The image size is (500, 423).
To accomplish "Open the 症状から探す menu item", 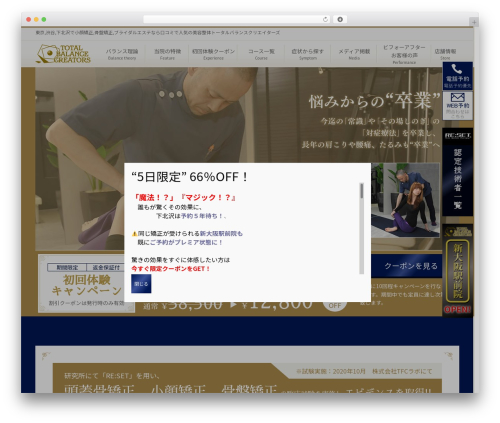I will (308, 54).
